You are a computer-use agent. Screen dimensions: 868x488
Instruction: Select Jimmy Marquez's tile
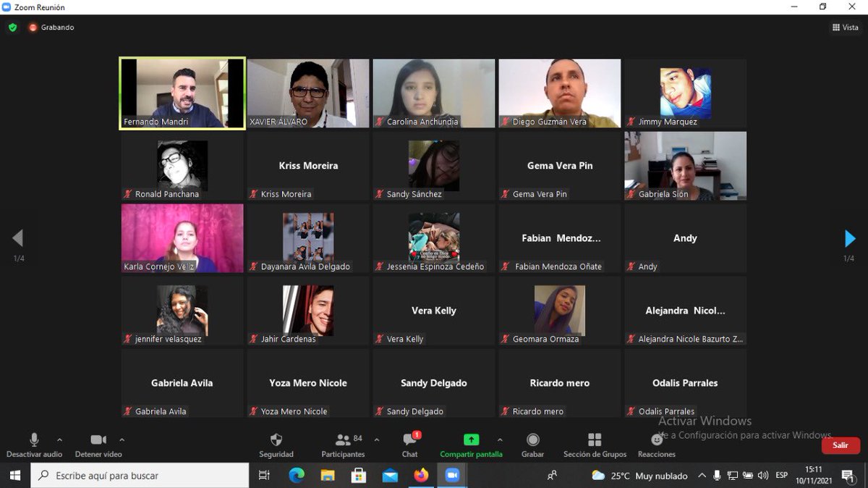[686, 93]
